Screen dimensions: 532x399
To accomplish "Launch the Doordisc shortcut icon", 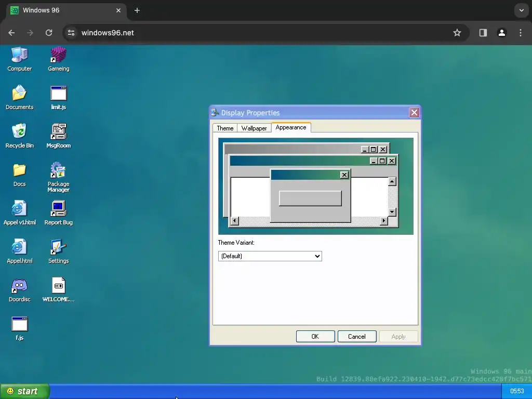I will (x=19, y=289).
